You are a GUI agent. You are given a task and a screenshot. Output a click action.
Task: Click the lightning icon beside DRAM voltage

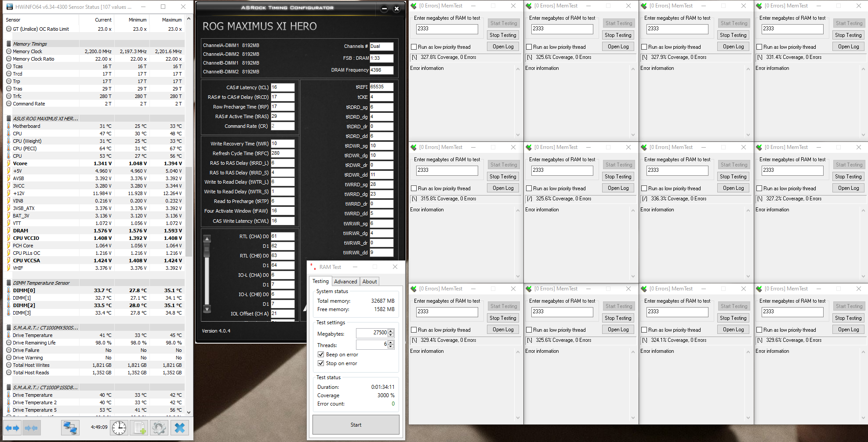point(9,231)
